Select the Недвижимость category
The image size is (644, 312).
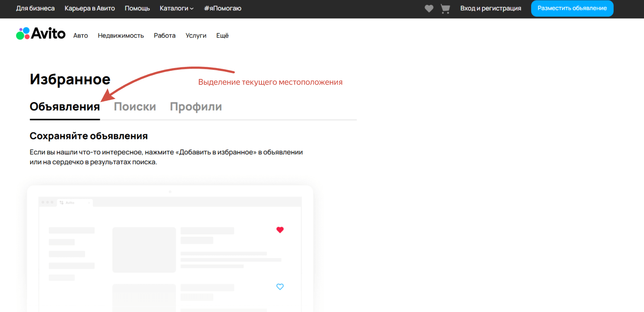pyautogui.click(x=121, y=36)
